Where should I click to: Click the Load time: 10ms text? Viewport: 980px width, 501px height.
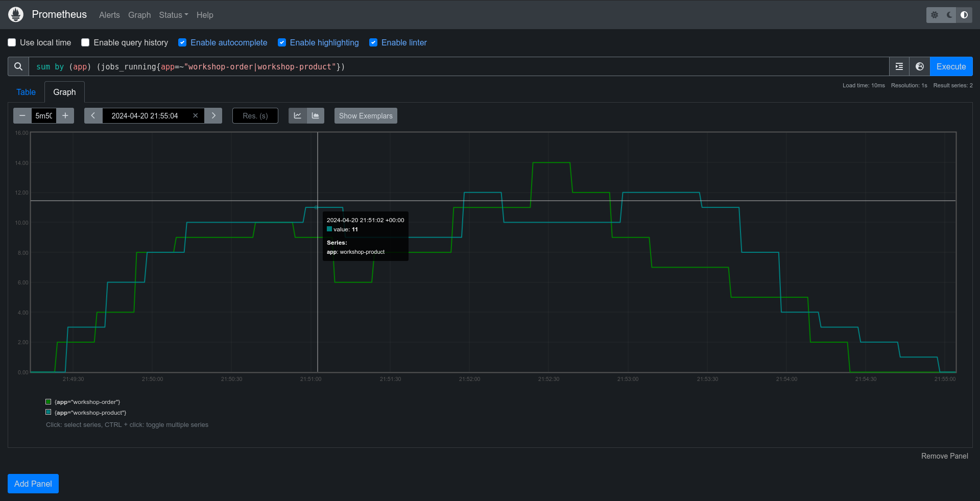pos(864,85)
